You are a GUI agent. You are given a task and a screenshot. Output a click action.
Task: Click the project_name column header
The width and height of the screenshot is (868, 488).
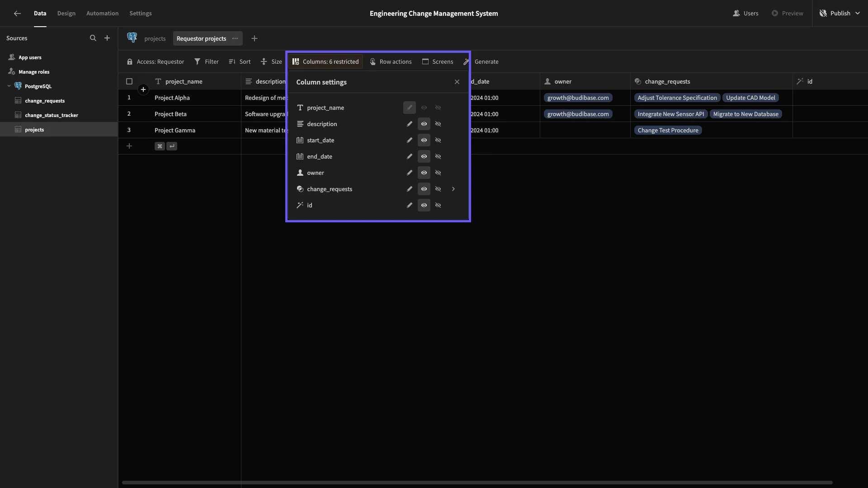coord(195,81)
